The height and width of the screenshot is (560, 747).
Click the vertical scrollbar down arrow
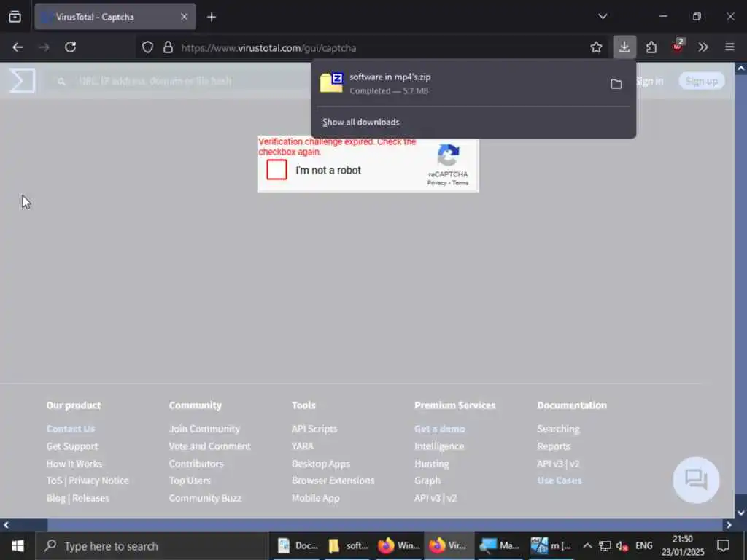741,513
